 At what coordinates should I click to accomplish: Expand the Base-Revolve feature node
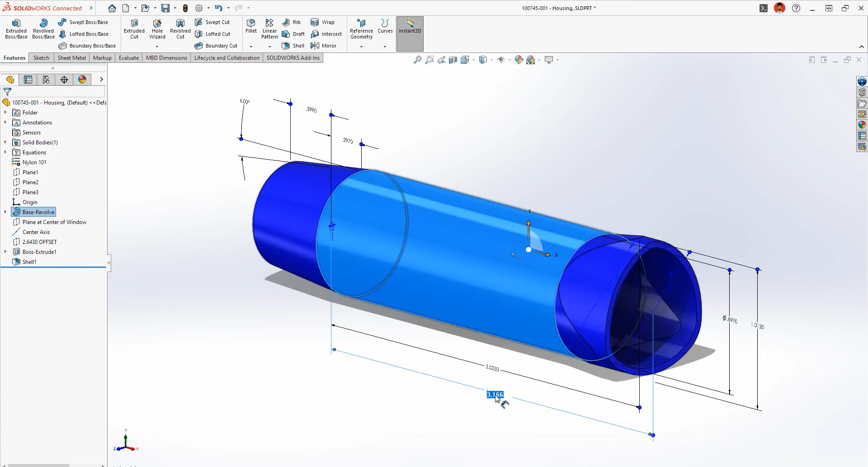(5, 212)
